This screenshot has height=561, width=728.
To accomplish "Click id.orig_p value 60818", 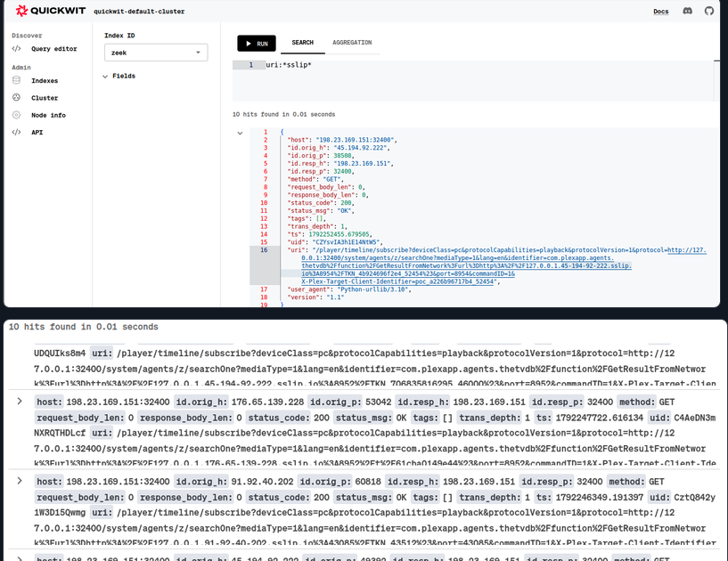I will point(368,482).
